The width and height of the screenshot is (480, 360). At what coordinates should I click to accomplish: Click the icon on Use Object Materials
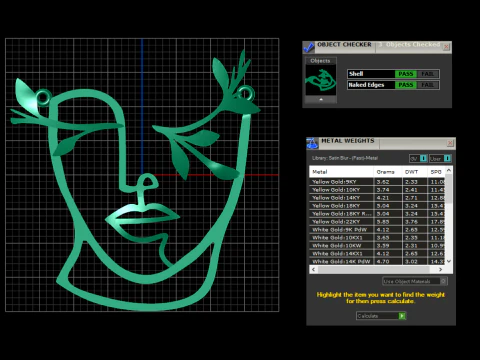coord(443,281)
